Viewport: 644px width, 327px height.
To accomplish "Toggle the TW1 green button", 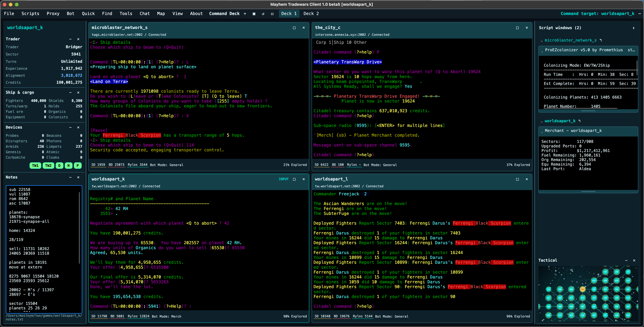I will point(35,165).
